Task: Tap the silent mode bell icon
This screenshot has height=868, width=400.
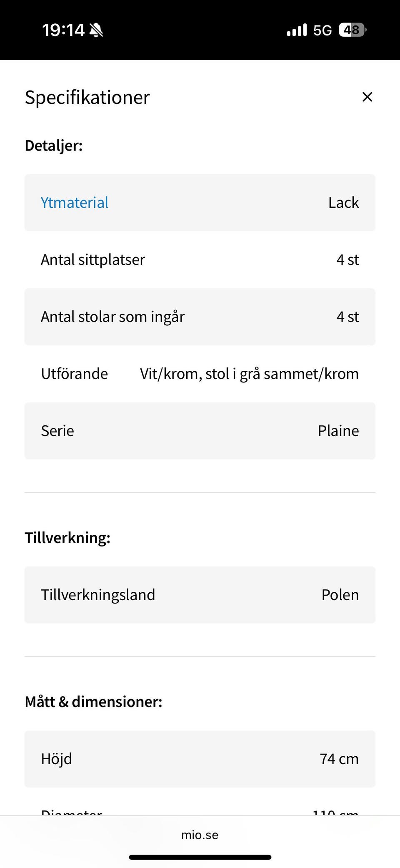Action: [x=96, y=30]
